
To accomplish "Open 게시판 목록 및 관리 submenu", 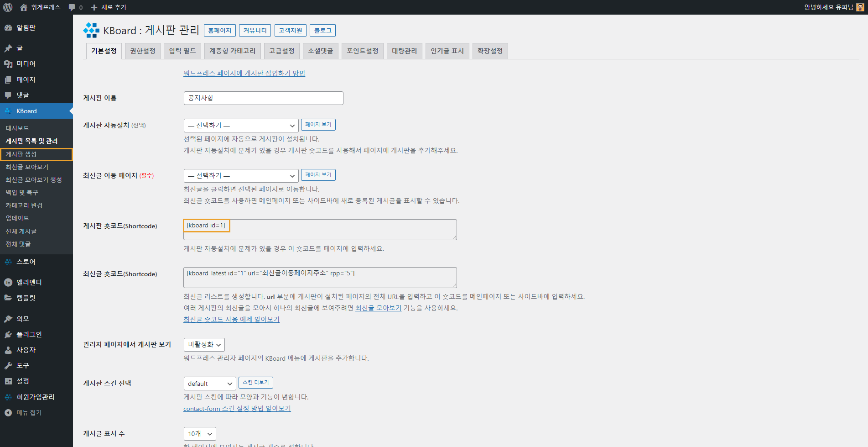I will click(31, 141).
